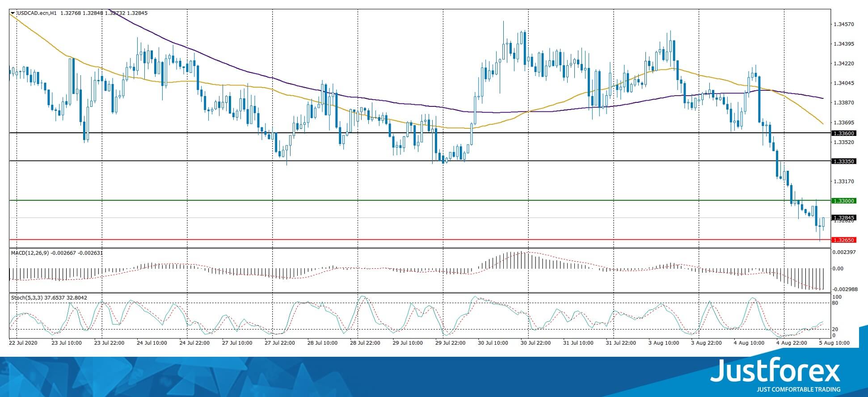Click the MACD zero level 0.00
Image resolution: width=868 pixels, height=397 pixels.
tap(839, 269)
